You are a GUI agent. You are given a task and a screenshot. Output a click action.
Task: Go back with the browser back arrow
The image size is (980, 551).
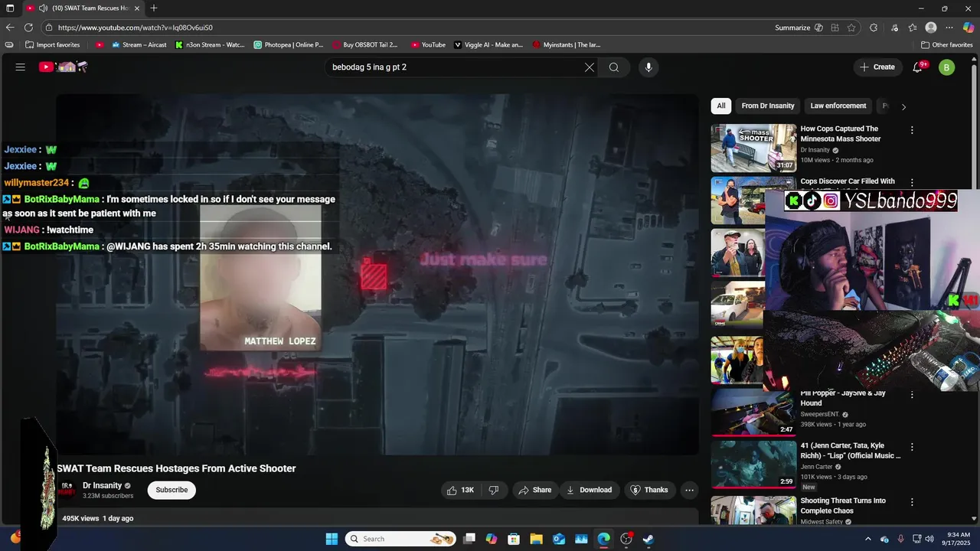10,28
